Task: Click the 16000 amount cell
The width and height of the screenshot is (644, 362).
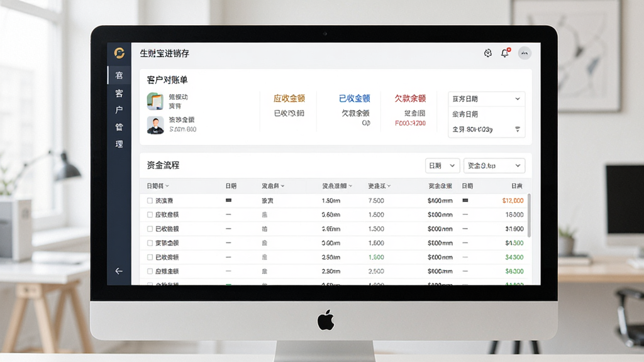Action: pyautogui.click(x=514, y=215)
